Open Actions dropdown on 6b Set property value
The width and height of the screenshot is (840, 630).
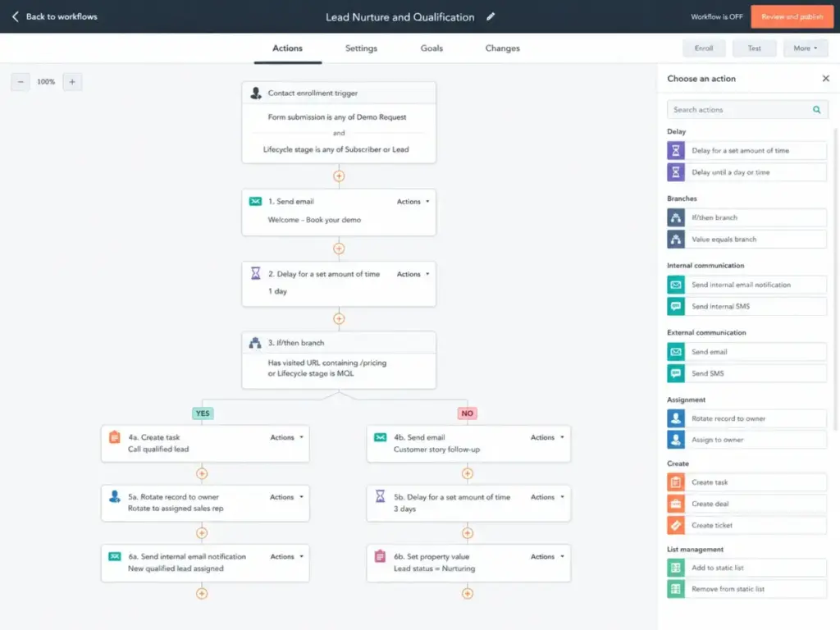(547, 557)
